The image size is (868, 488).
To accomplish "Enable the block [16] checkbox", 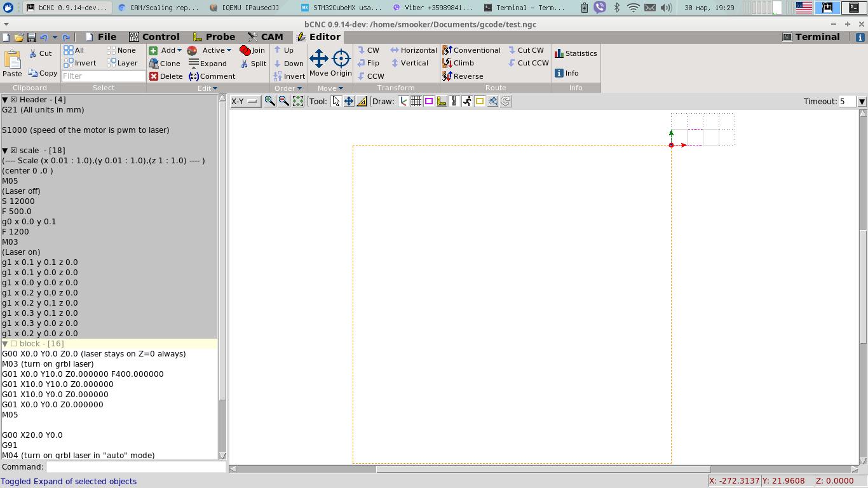I will 13,344.
